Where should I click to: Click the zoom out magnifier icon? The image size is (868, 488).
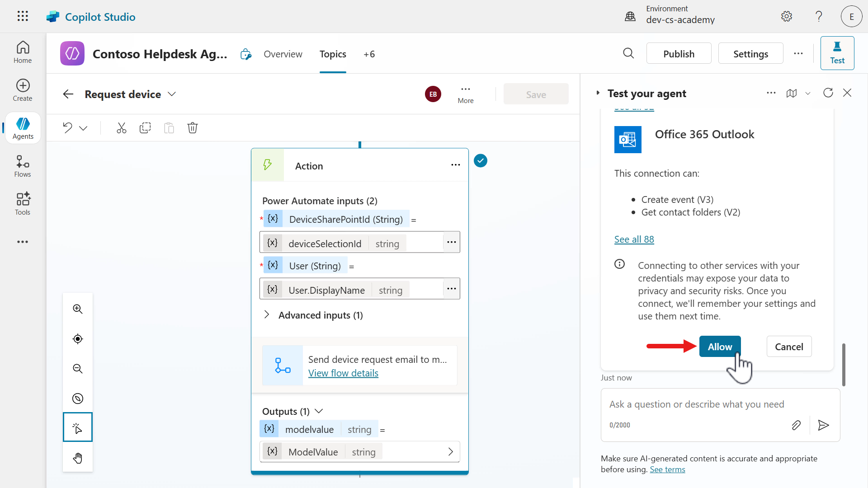pyautogui.click(x=78, y=369)
